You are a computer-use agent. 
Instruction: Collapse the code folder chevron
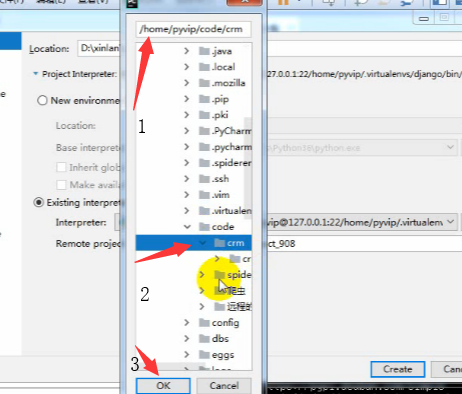187,227
